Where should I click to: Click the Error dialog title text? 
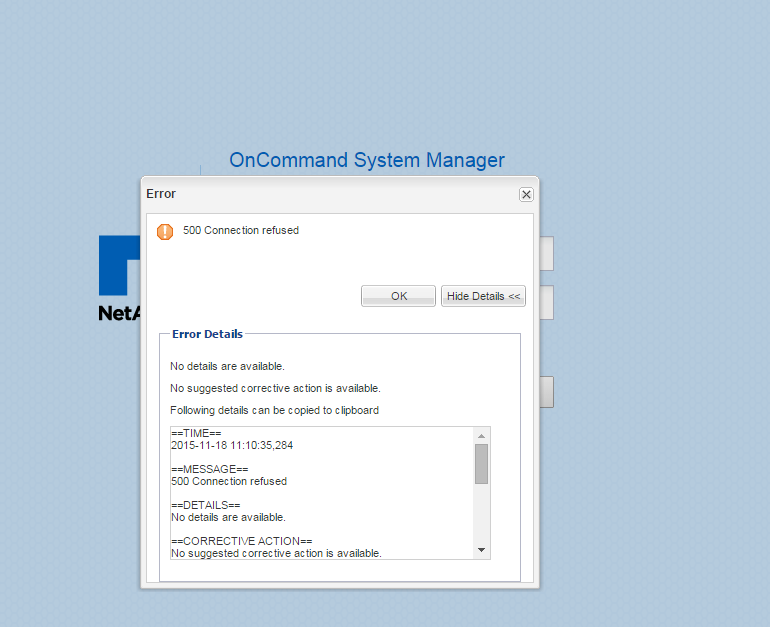point(161,194)
